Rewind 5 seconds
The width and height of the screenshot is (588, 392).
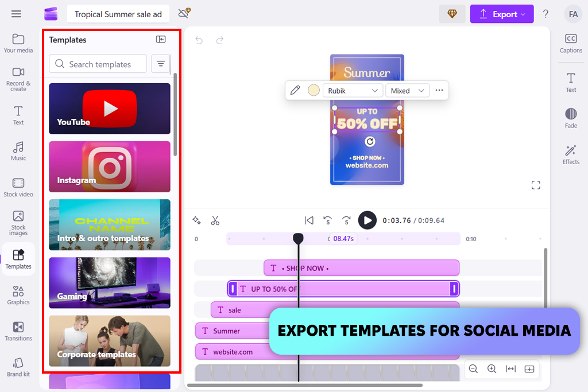[x=328, y=220]
